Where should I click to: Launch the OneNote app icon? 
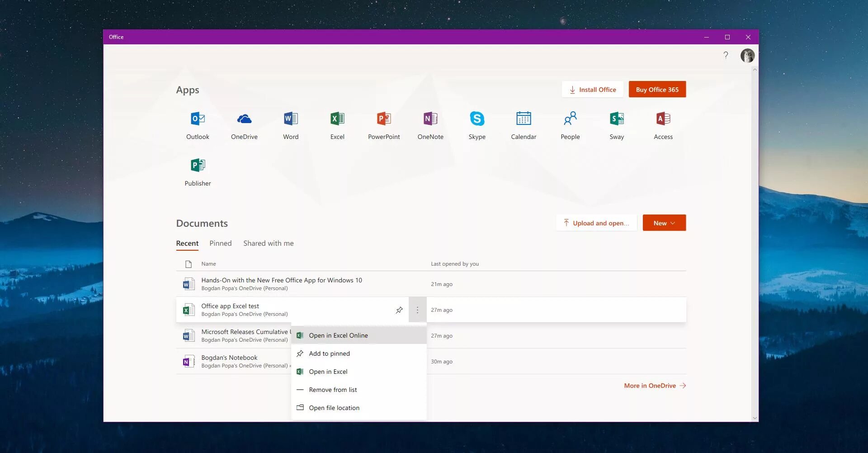[430, 119]
